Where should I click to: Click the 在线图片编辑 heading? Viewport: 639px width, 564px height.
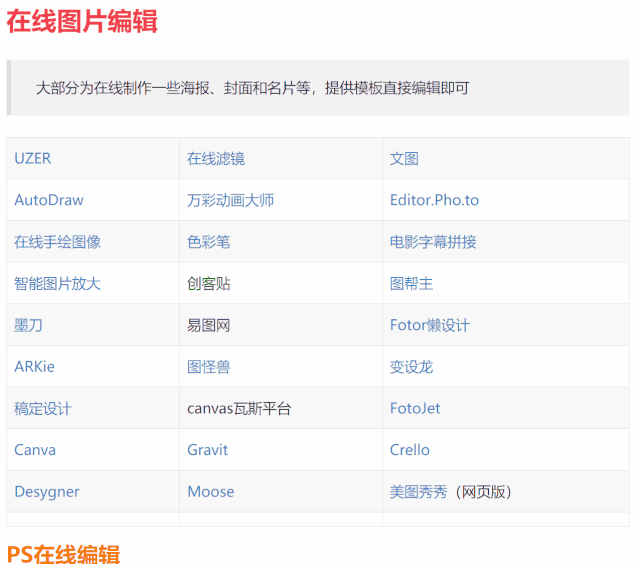(x=82, y=21)
